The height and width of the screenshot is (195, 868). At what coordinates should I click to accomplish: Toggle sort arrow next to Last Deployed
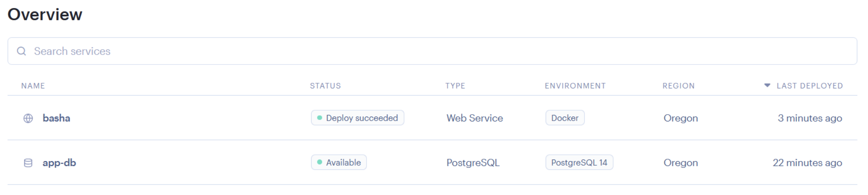coord(767,86)
